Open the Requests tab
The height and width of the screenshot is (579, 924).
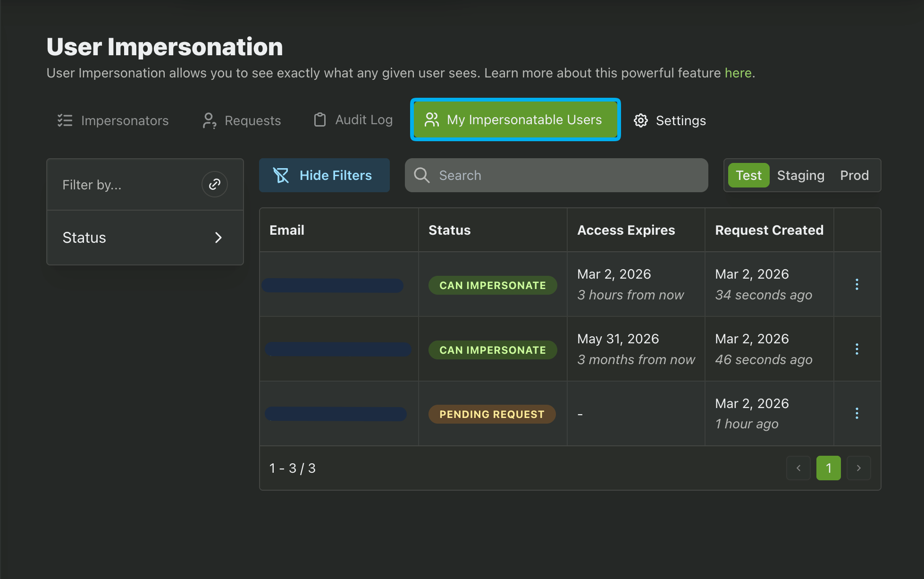tap(242, 120)
